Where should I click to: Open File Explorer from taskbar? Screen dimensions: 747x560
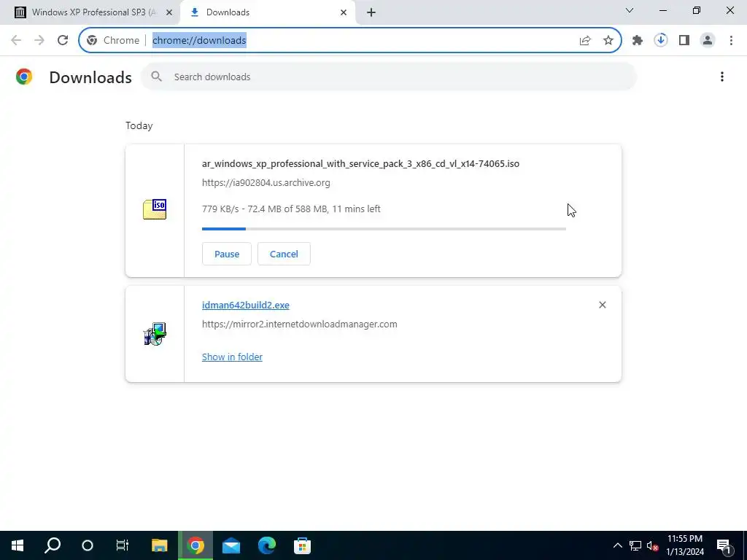click(x=160, y=545)
